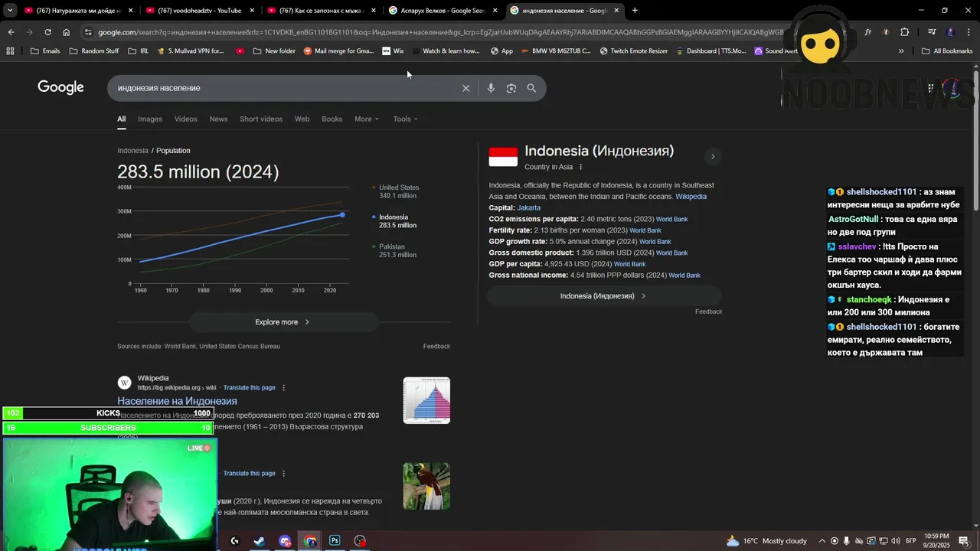
Task: Open Watch & learn how bookmark
Action: [x=446, y=51]
